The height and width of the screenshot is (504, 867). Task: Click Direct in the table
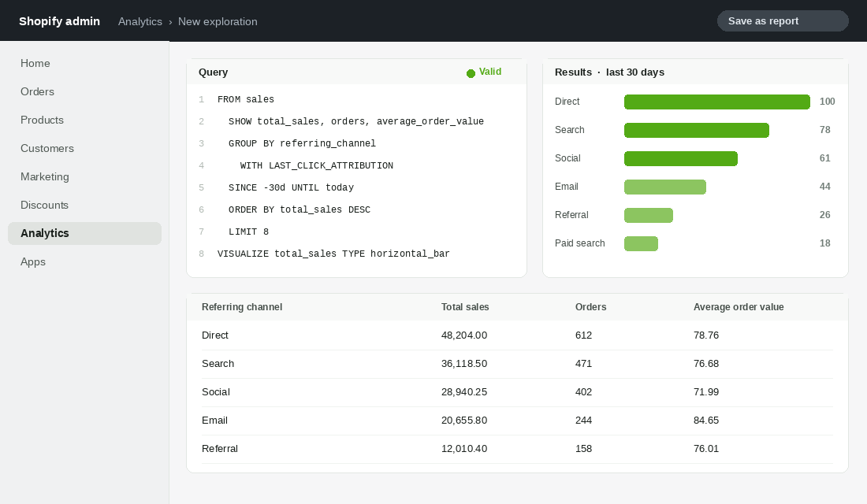pyautogui.click(x=215, y=335)
